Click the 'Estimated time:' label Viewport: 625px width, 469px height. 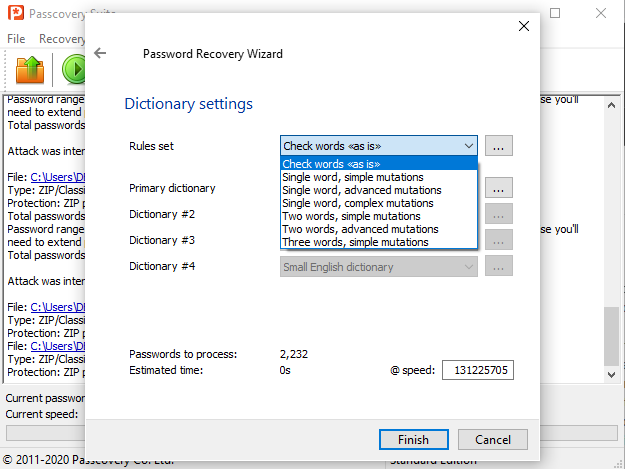[x=166, y=370]
